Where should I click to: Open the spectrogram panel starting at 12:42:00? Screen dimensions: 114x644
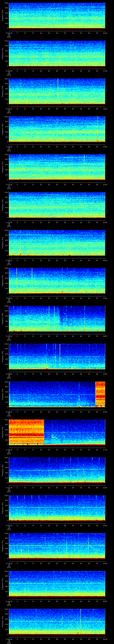tap(57, 508)
